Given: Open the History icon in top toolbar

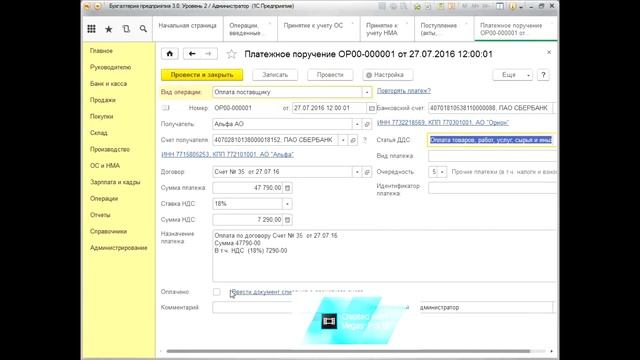Looking at the screenshot, I should click(x=126, y=29).
